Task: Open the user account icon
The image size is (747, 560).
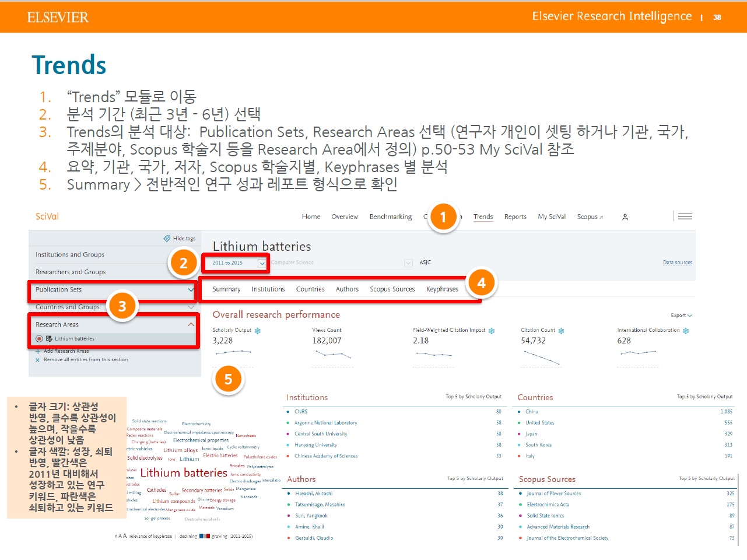Action: click(625, 217)
